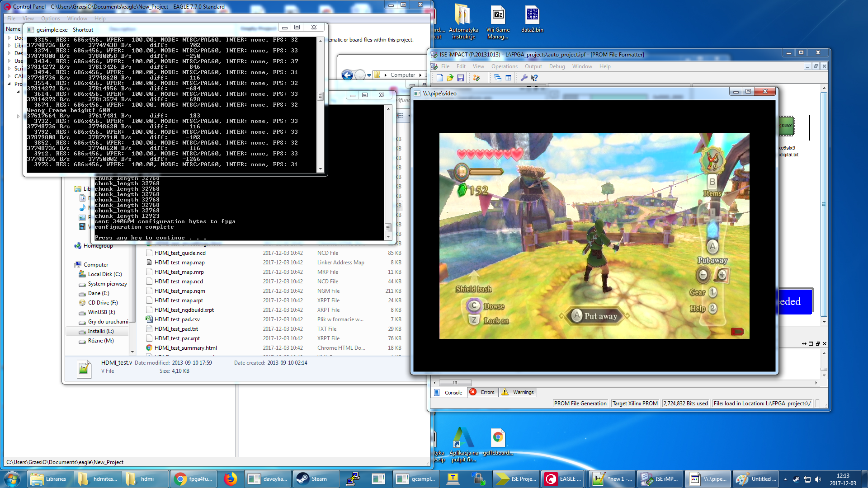Open EAGLE Control Panel Options menu
The width and height of the screenshot is (868, 488).
pyautogui.click(x=51, y=19)
